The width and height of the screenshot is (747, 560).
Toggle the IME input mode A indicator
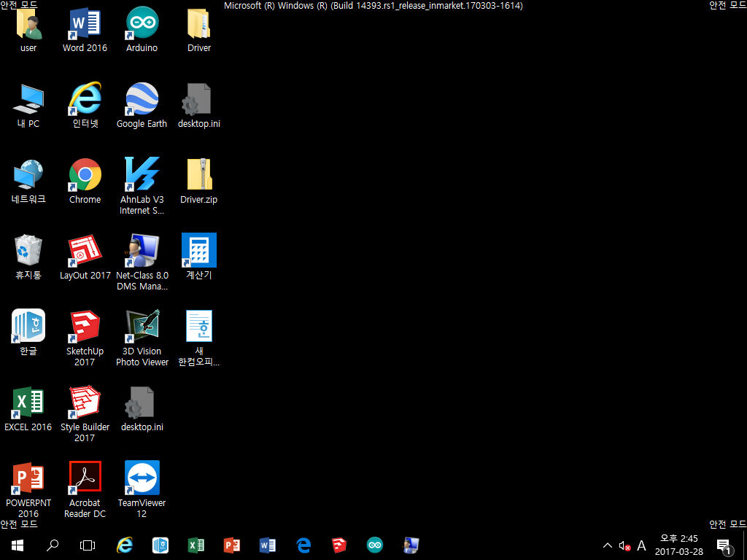pos(642,545)
